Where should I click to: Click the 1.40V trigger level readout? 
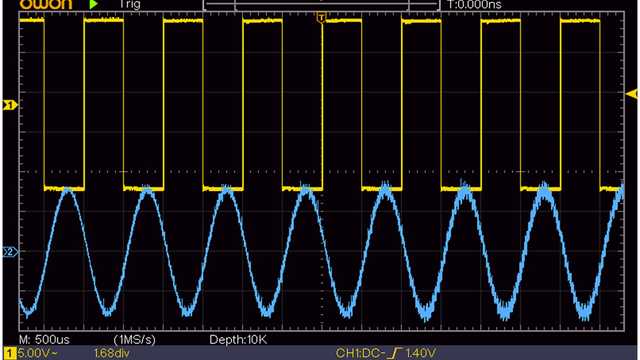coord(421,353)
